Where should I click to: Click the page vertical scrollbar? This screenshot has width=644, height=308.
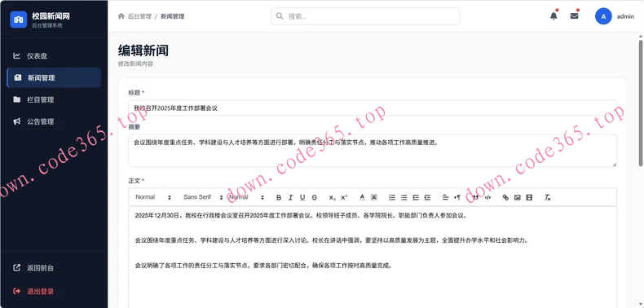[x=641, y=103]
